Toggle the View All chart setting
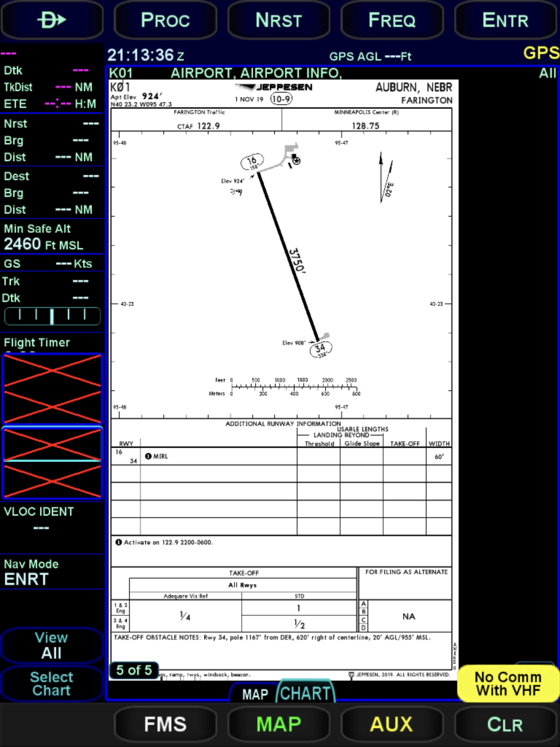 [51, 645]
